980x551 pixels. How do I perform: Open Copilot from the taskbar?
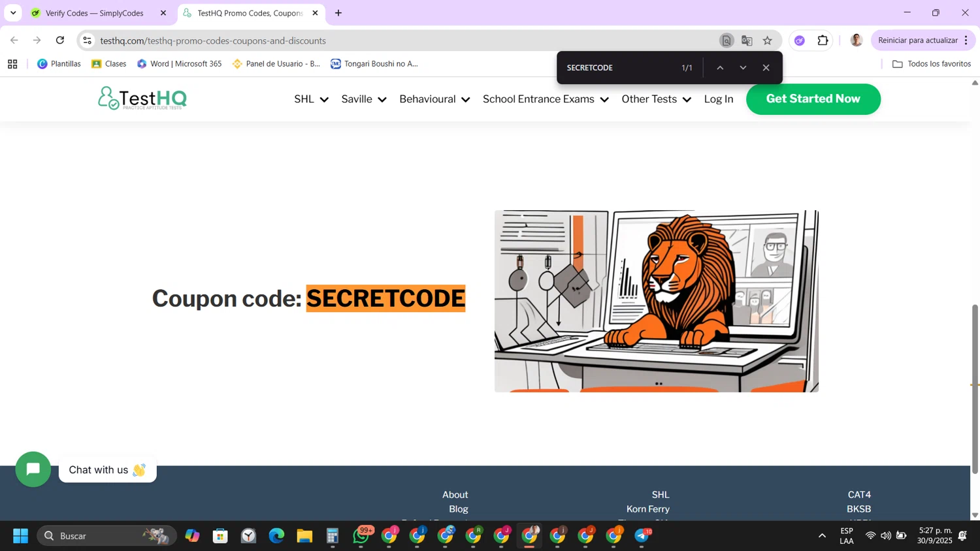click(192, 536)
